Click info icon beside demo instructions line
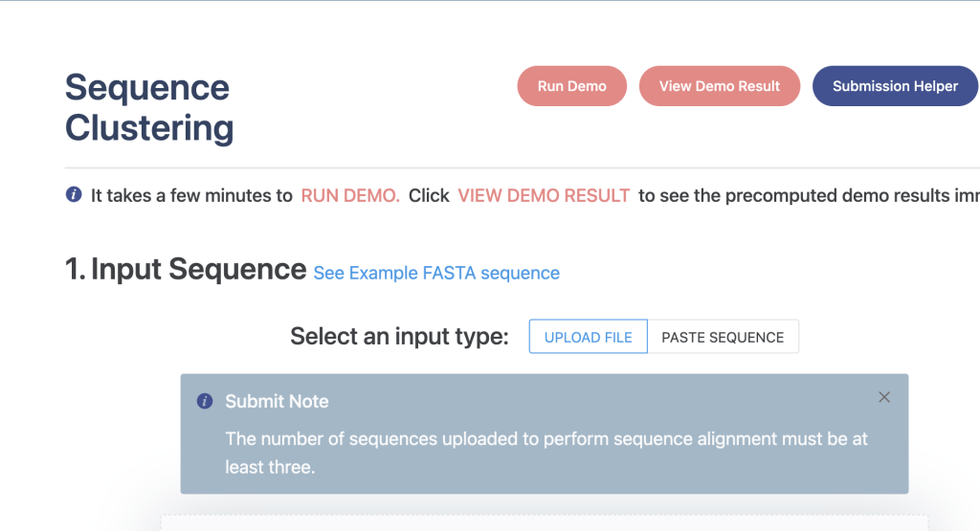Image resolution: width=980 pixels, height=531 pixels. click(x=74, y=195)
